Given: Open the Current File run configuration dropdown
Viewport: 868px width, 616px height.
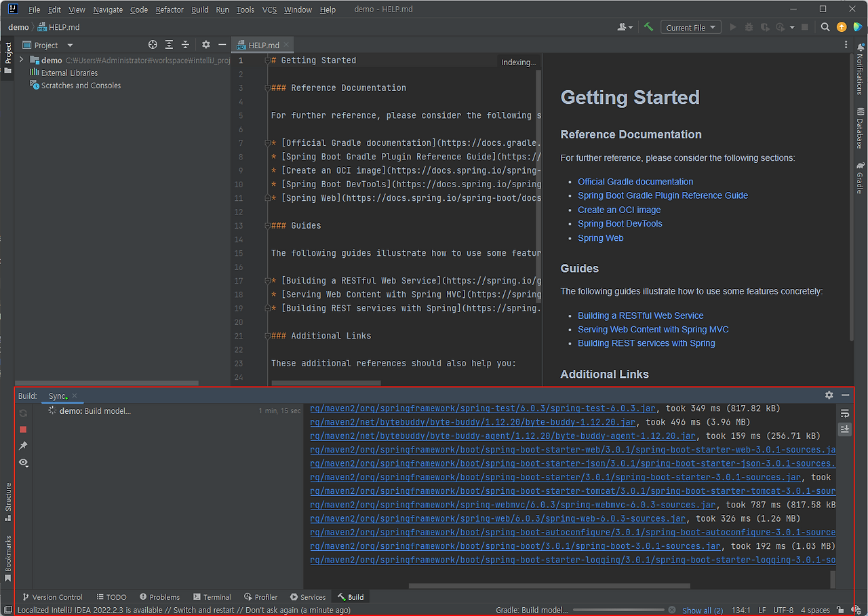Looking at the screenshot, I should click(690, 27).
